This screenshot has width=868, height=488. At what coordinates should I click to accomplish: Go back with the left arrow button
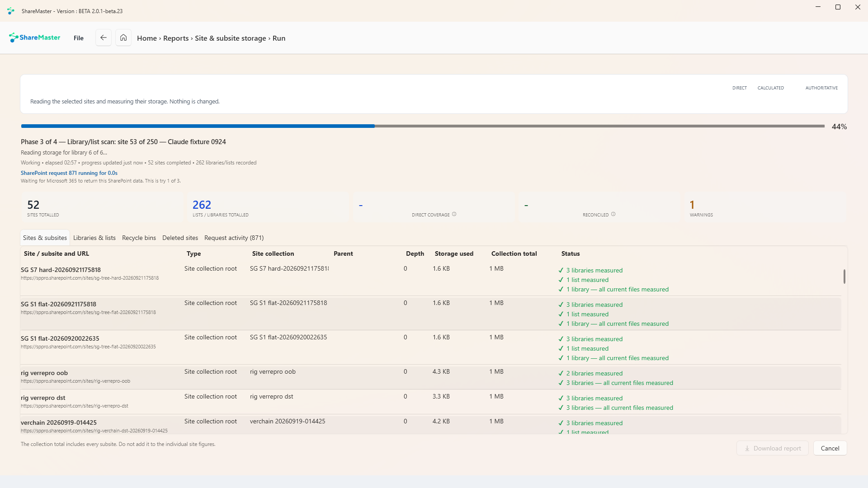pos(104,38)
